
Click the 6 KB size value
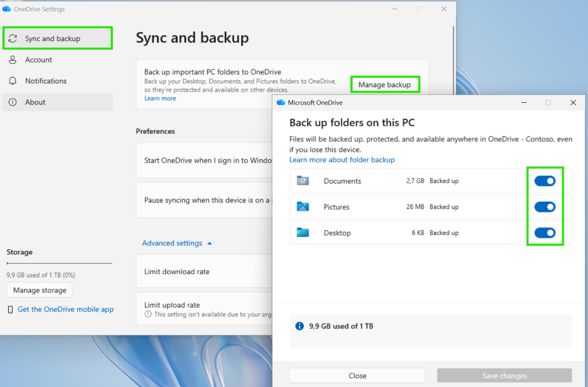[x=418, y=233]
